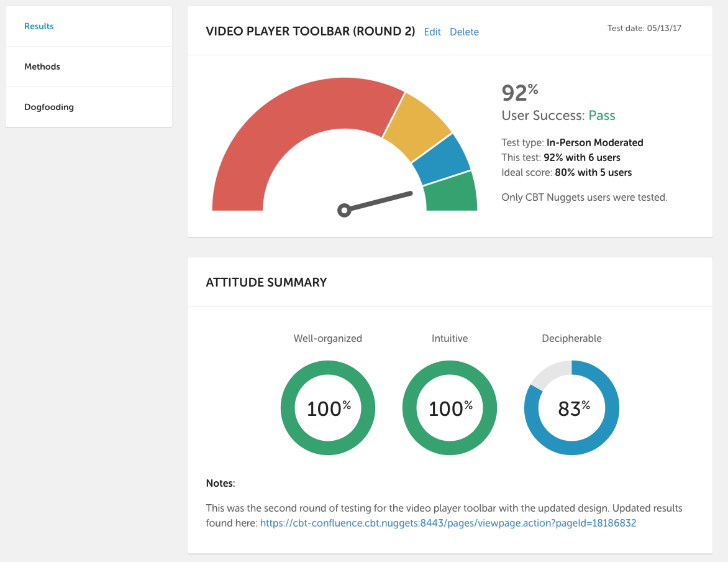This screenshot has width=728, height=562.
Task: Click the green gauge segment
Action: 452,193
